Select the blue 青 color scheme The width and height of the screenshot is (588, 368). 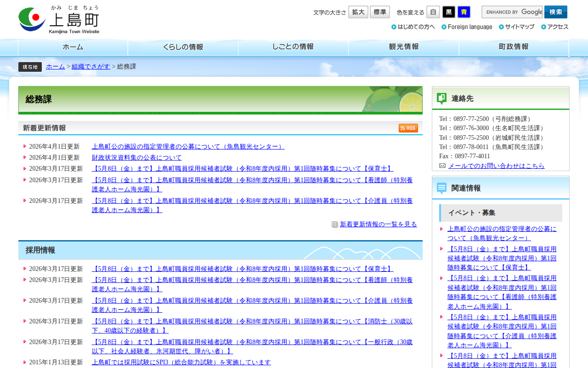464,12
